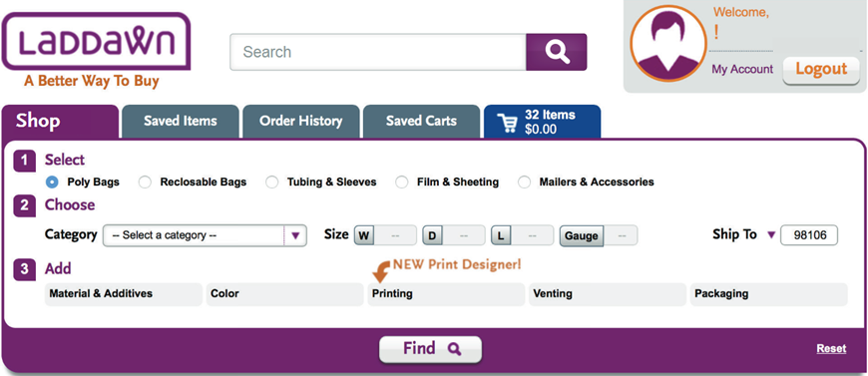
Task: Open the Order History tab
Action: [x=301, y=122]
